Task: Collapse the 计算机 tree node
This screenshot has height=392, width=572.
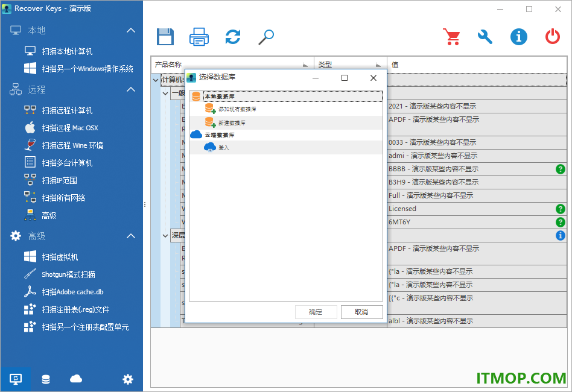Action: point(156,80)
